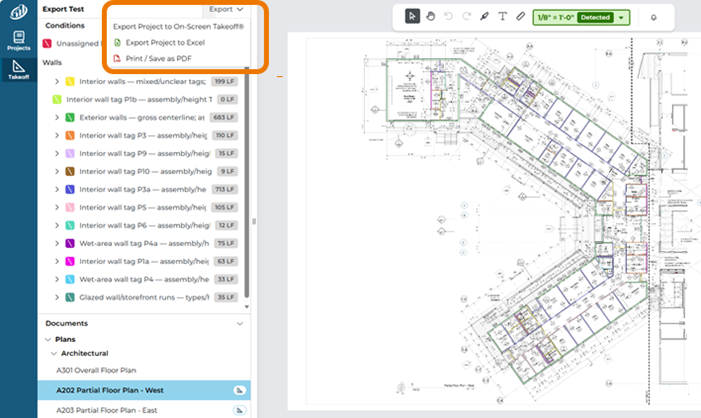Image resolution: width=701 pixels, height=418 pixels.
Task: Choose Export Project to Excel
Action: 165,42
